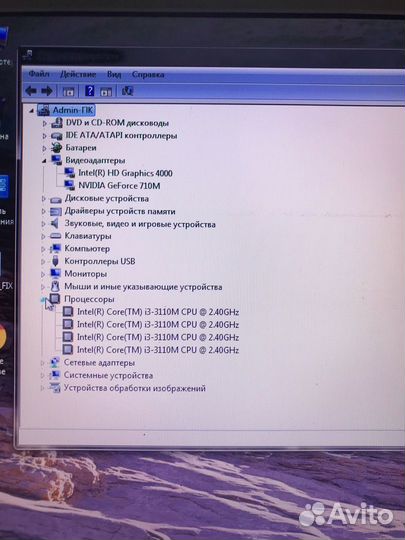Select the first i3-3110M CPU entry
The image size is (405, 540).
[158, 312]
